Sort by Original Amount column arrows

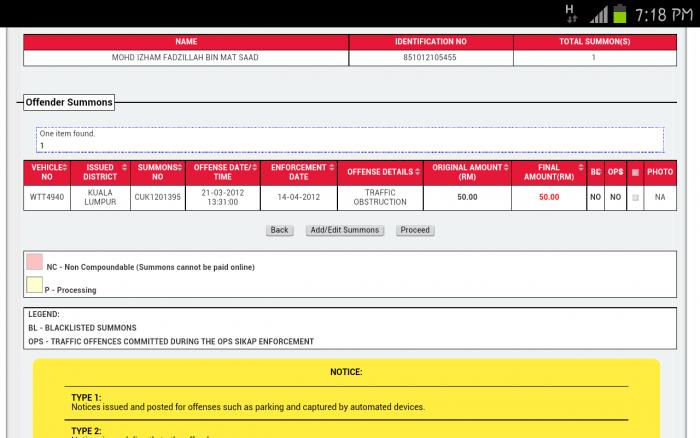click(x=506, y=167)
